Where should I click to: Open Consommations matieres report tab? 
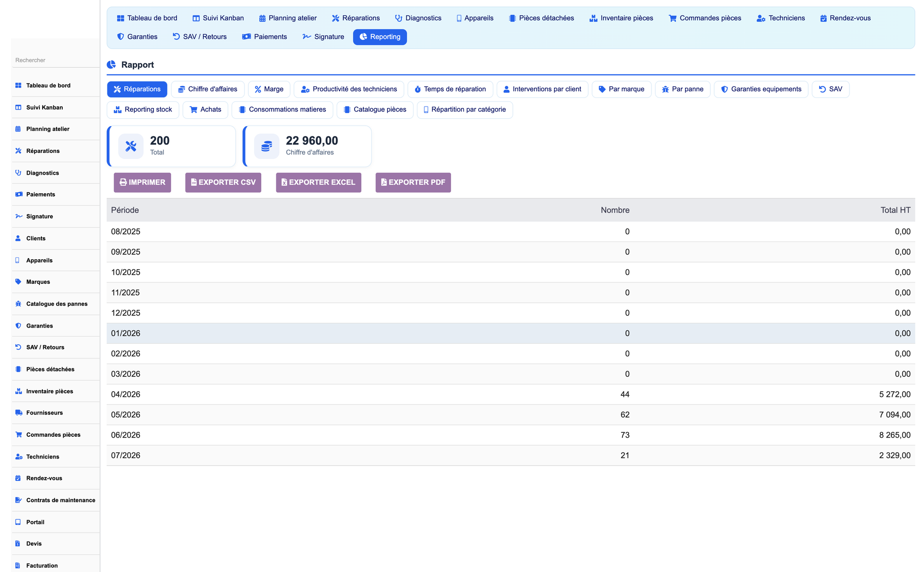coord(282,110)
